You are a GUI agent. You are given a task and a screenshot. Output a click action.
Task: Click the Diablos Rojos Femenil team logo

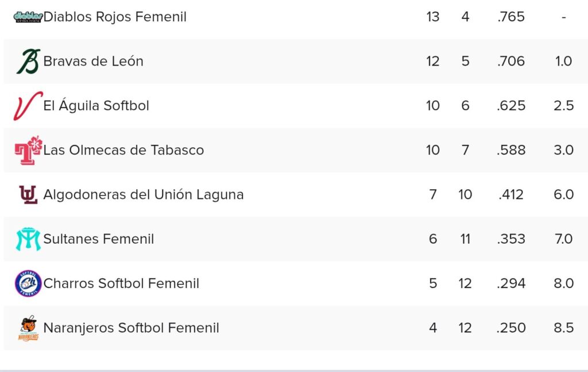click(x=28, y=17)
